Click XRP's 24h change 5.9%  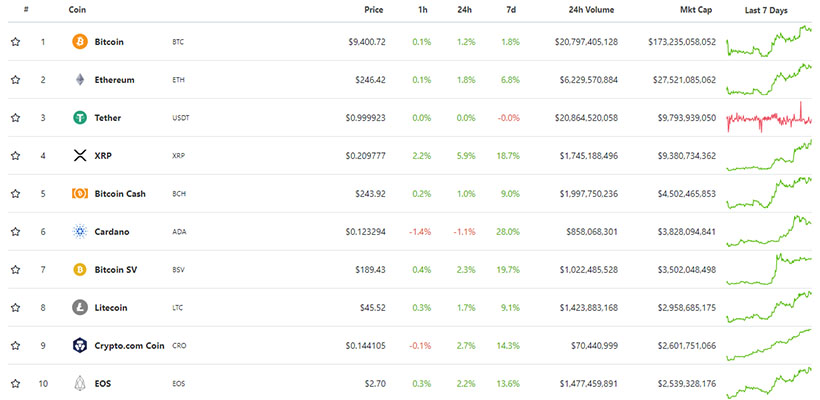click(466, 155)
